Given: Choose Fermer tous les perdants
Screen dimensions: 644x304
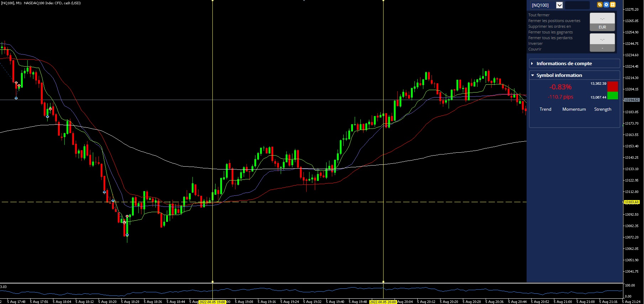Looking at the screenshot, I should [550, 38].
